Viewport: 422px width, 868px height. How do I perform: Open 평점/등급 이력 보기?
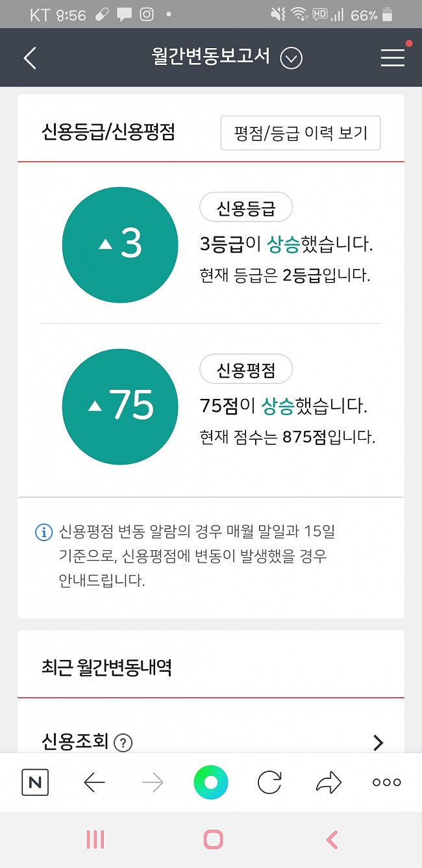point(301,133)
